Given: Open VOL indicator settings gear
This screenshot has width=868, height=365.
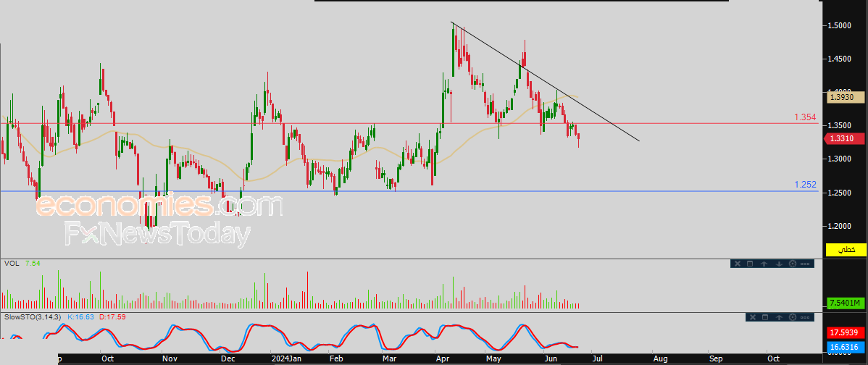Looking at the screenshot, I should [793, 264].
